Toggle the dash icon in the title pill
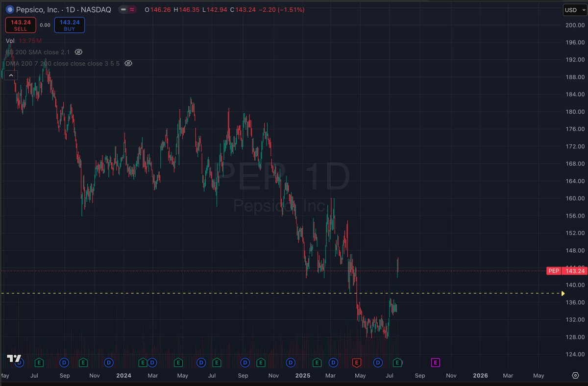This screenshot has width=588, height=386. click(124, 9)
